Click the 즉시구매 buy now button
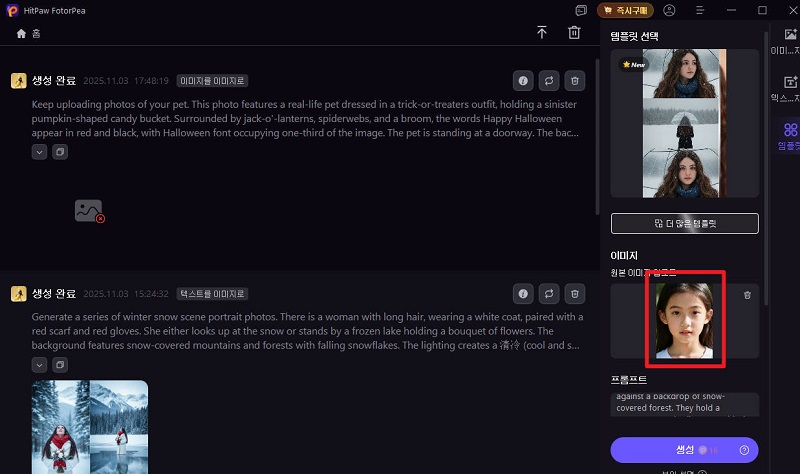This screenshot has width=800, height=474. [x=625, y=10]
